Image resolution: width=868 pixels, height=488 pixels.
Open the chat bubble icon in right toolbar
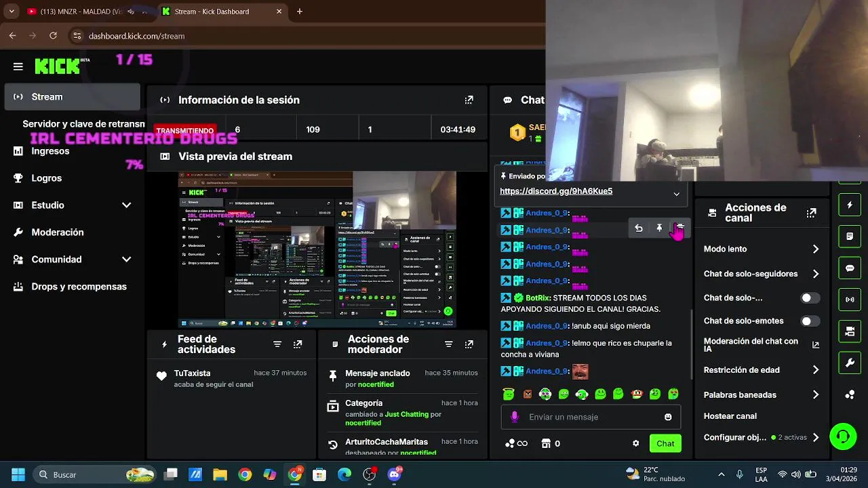pos(850,268)
